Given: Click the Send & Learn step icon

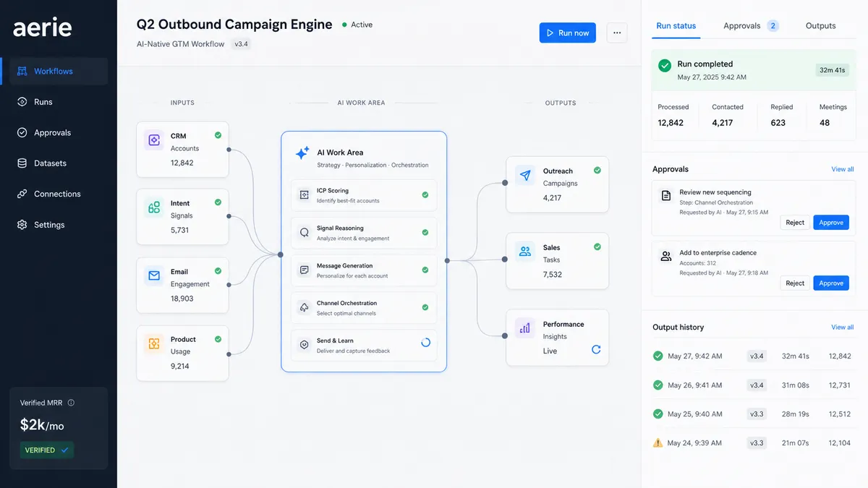Looking at the screenshot, I should (x=304, y=345).
